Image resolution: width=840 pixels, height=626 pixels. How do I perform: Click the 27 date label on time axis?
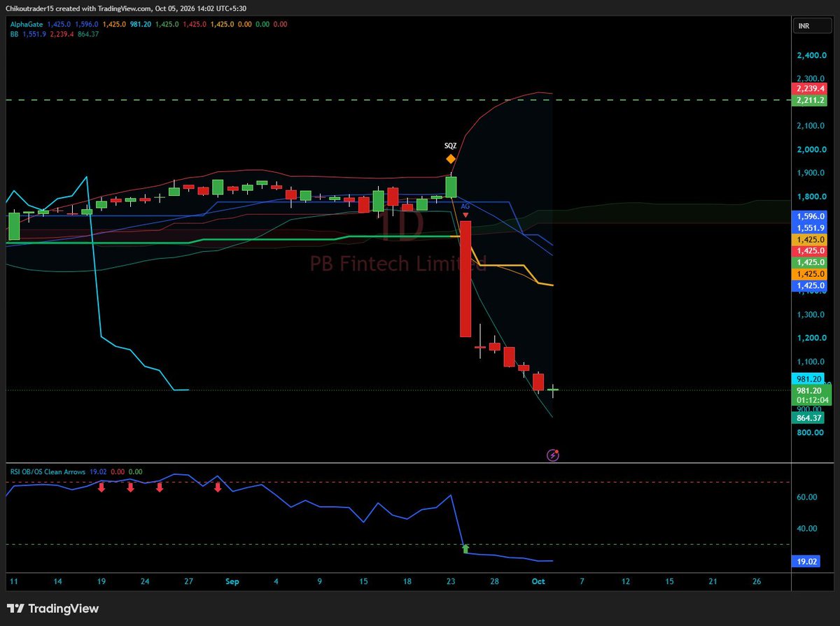click(189, 582)
